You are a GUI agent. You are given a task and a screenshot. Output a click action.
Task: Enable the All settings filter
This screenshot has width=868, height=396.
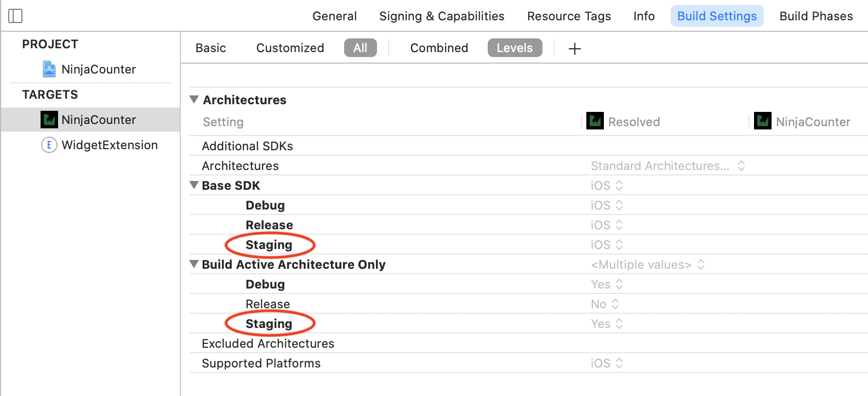tap(360, 48)
